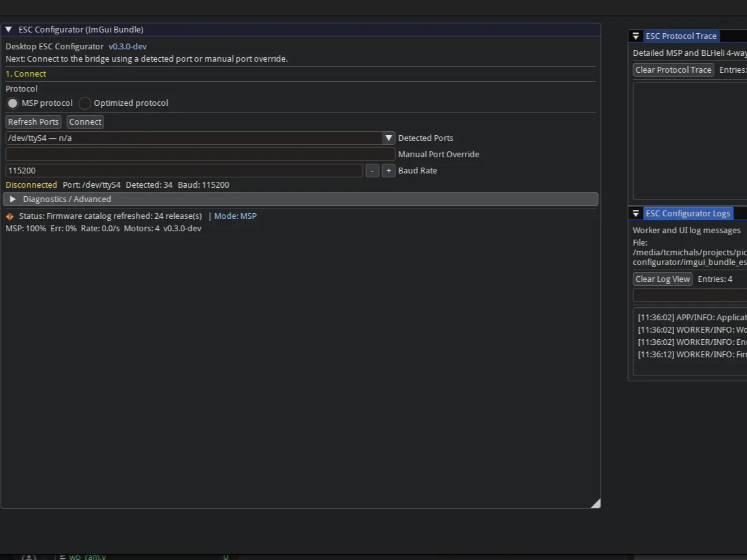Focus the Manual Port Override field
The image size is (747, 560).
[x=200, y=154]
